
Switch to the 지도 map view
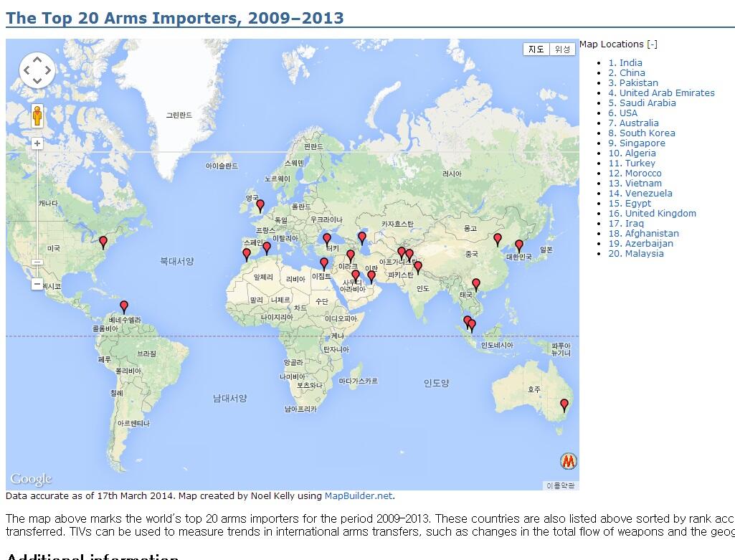click(536, 49)
